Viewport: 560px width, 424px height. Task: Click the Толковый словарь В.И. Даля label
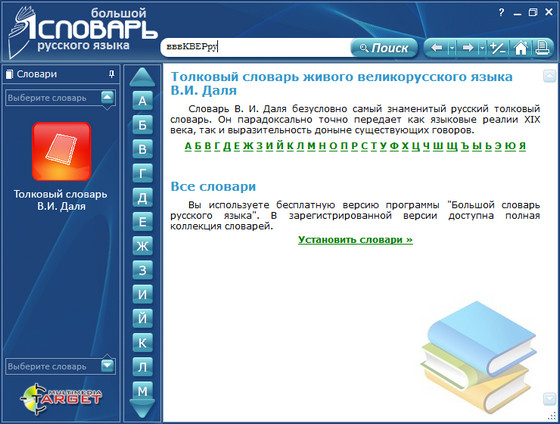pyautogui.click(x=61, y=200)
